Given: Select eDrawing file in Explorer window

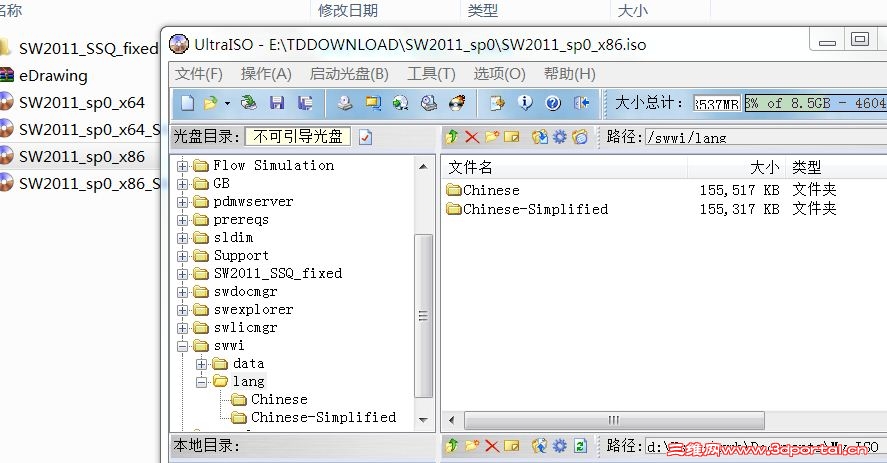Looking at the screenshot, I should (x=53, y=75).
